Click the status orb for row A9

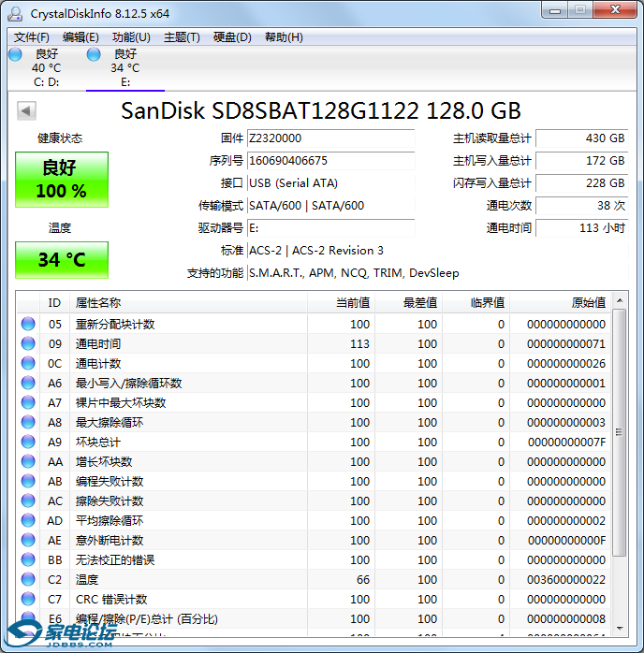(28, 442)
